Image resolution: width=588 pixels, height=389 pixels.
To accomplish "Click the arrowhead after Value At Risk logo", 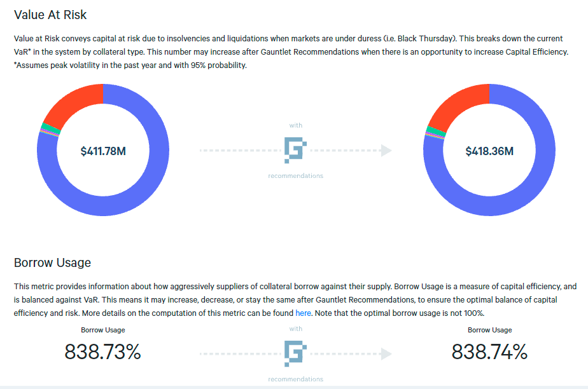I will (x=386, y=151).
